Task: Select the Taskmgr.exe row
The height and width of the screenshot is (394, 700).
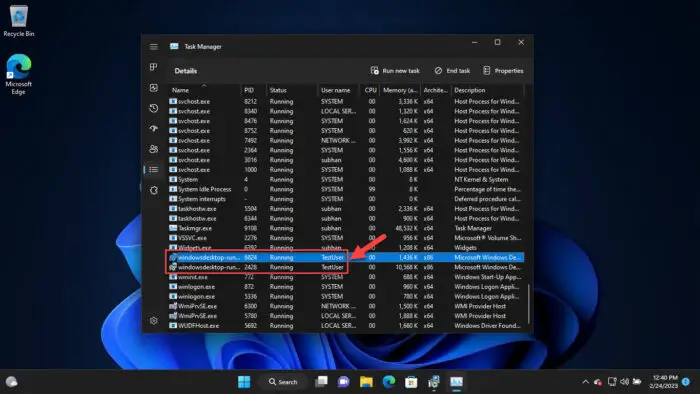Action: click(x=346, y=228)
